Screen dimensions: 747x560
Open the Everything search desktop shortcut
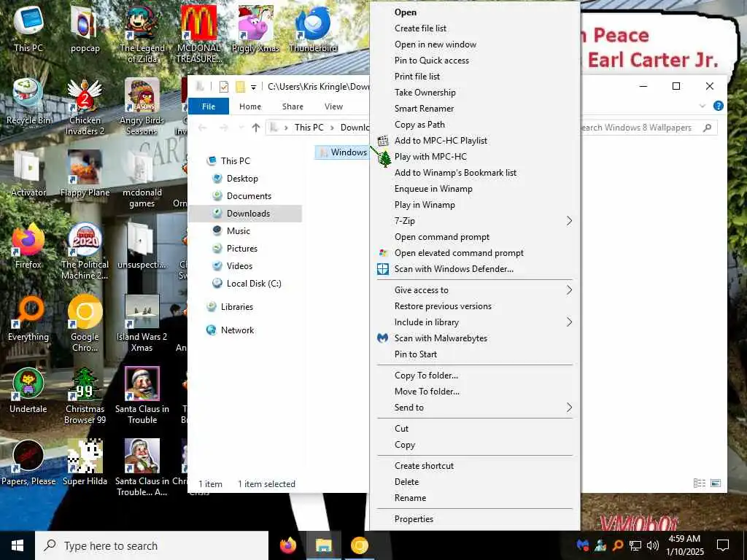[x=28, y=318]
